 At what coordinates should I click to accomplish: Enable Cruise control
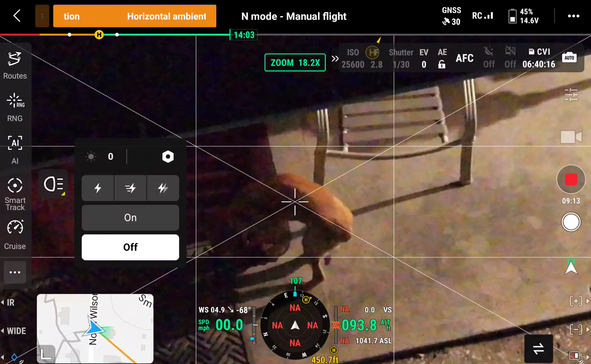pyautogui.click(x=15, y=235)
